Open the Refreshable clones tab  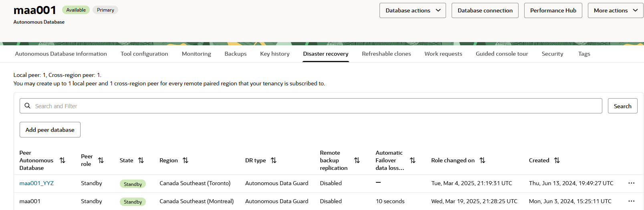tap(386, 54)
